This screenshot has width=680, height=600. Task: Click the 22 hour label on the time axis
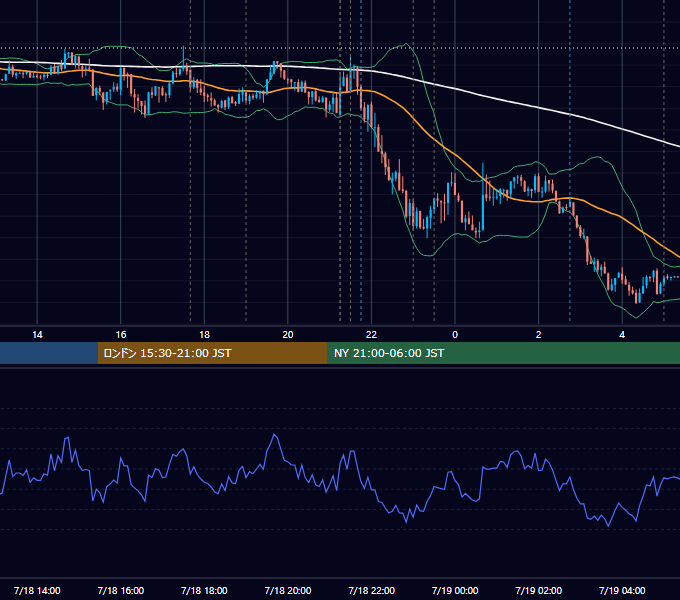click(371, 335)
